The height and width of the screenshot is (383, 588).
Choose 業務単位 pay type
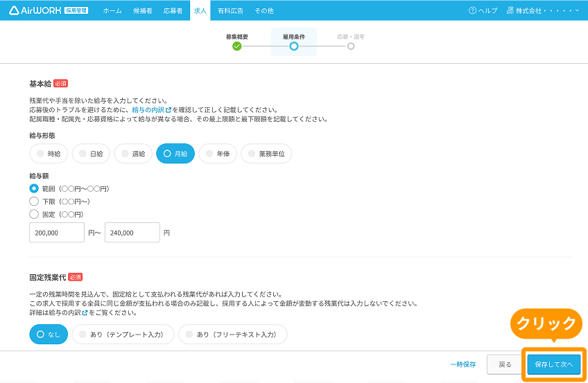266,154
